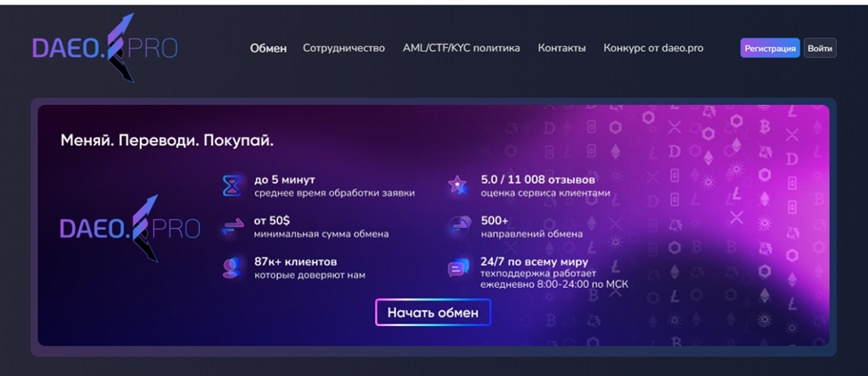
Task: Click the chat bubble icon beside 24/7 по всему миру
Action: coord(458,268)
